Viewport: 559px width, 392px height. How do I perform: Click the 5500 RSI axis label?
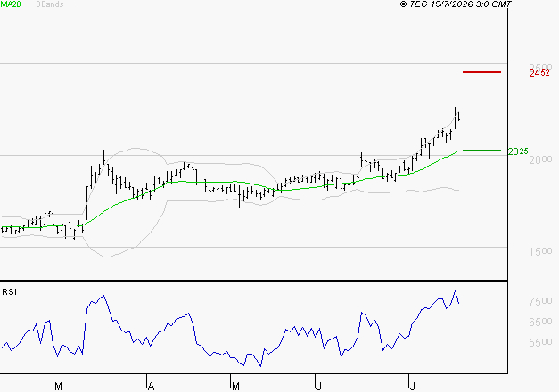(x=540, y=342)
